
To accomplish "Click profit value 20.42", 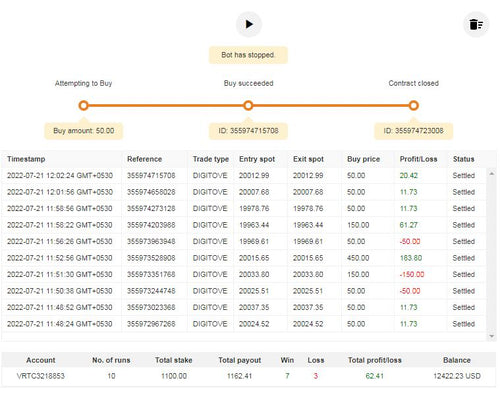I will click(x=408, y=176).
